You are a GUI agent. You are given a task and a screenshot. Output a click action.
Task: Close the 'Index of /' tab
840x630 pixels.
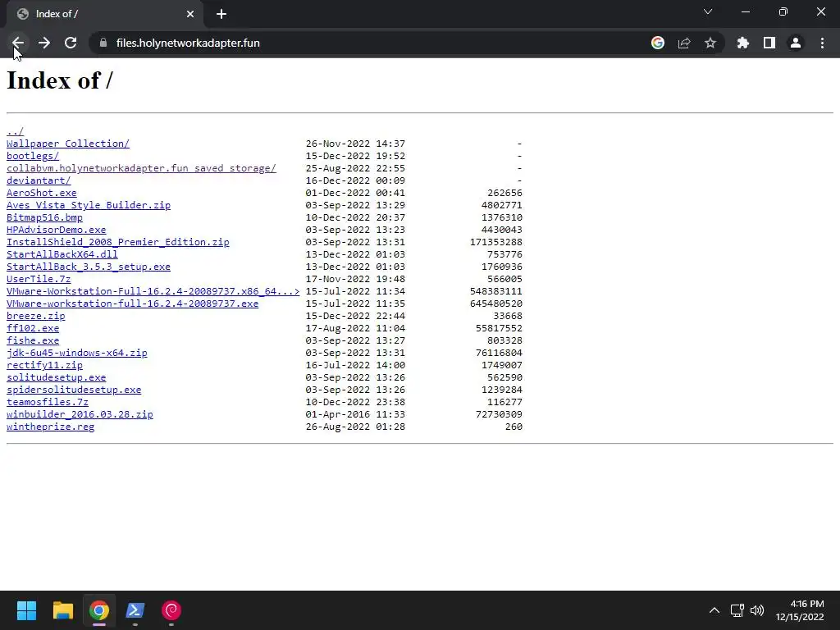point(190,14)
